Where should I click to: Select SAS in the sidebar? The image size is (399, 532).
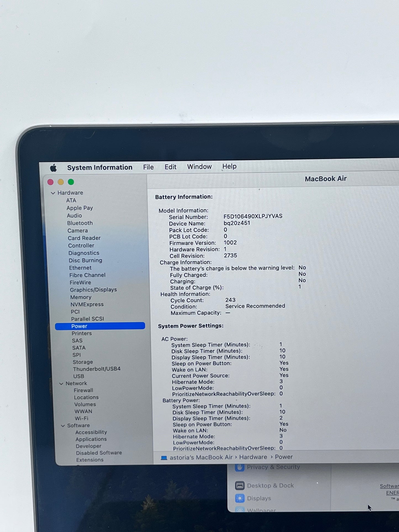point(77,341)
